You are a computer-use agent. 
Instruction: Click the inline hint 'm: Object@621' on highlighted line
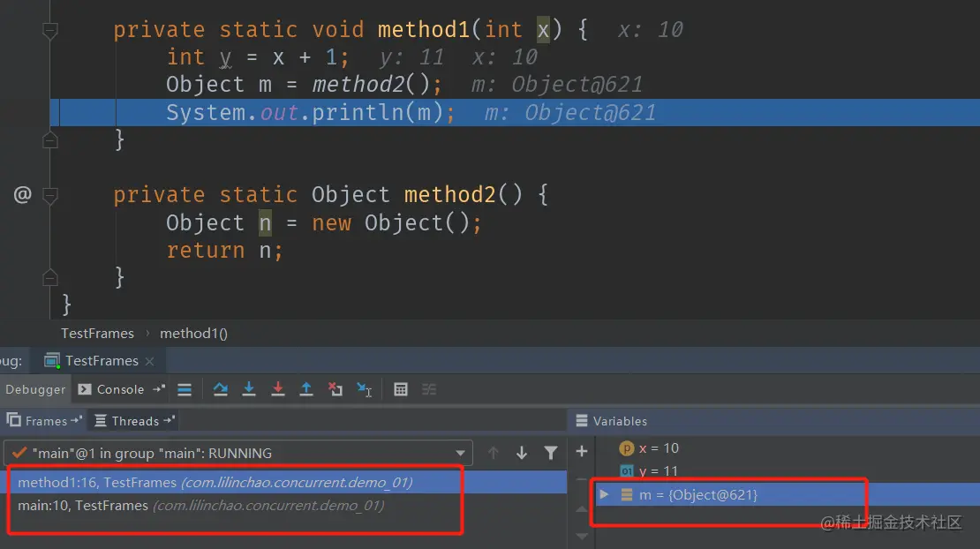tap(570, 113)
